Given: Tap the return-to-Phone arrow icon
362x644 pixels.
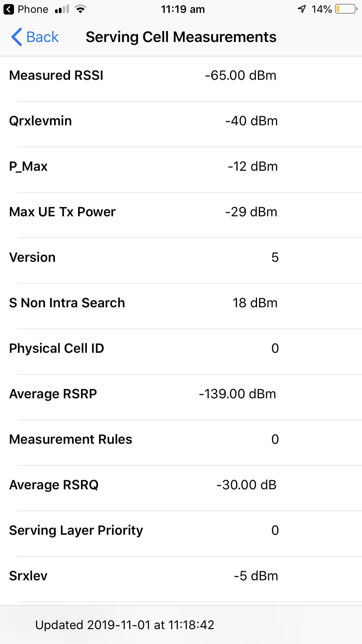Looking at the screenshot, I should 9,9.
